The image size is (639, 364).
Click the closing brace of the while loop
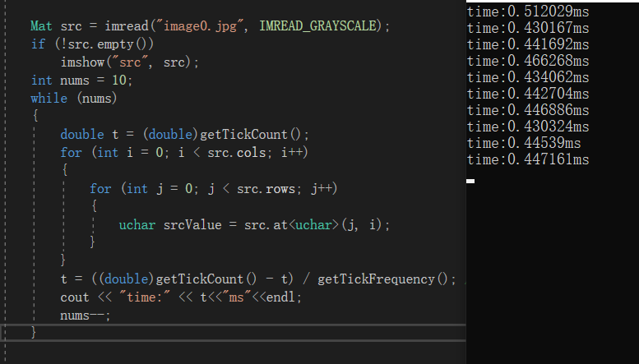click(34, 333)
